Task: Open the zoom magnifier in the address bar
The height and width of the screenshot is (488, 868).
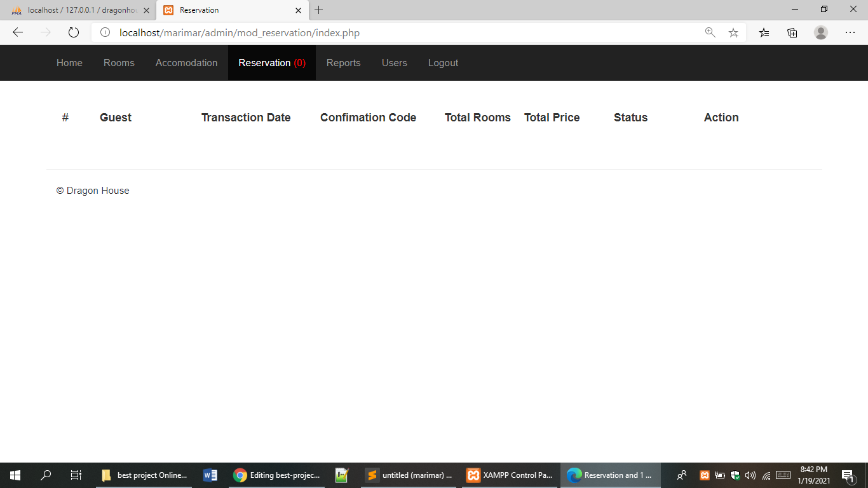Action: 710,32
